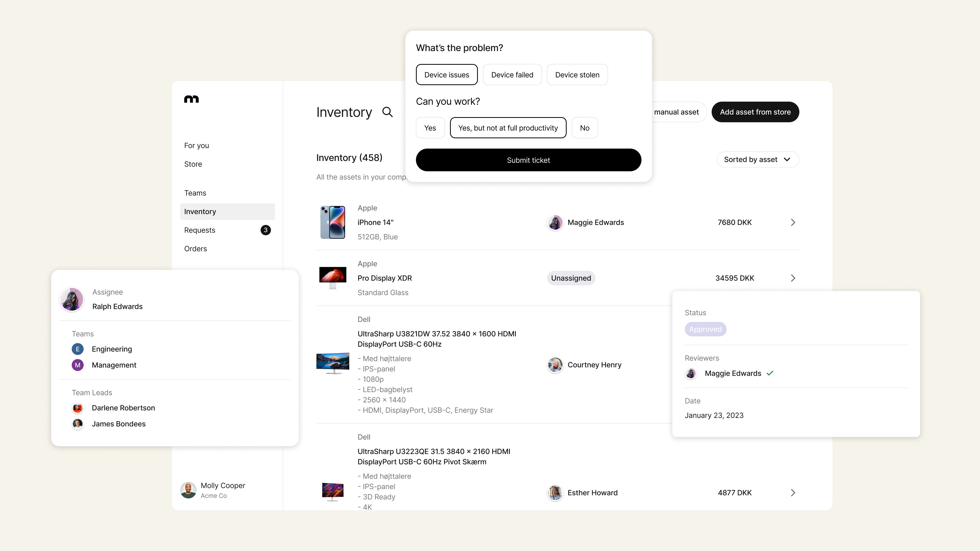
Task: Click the arrow icon next to Pro Display XDR
Action: [x=793, y=278]
